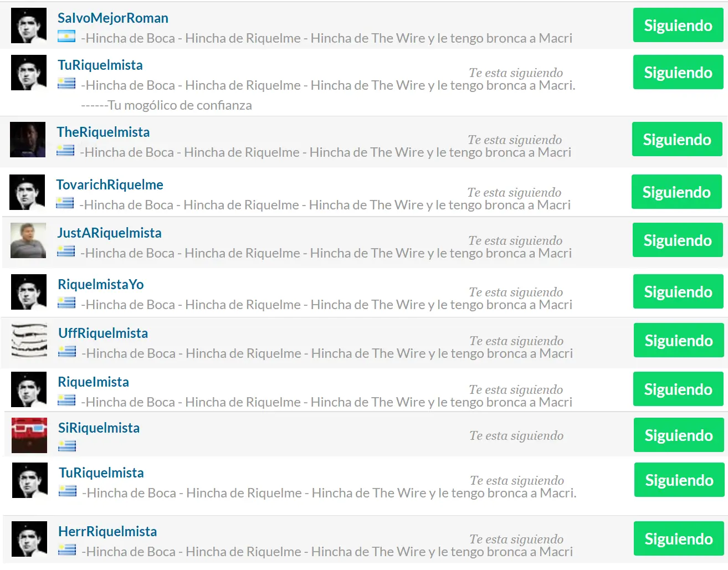Image resolution: width=728 pixels, height=570 pixels.
Task: Click Siguiendo for TuRiquelmista with 'mogólico de confianza' bio
Action: (x=678, y=72)
